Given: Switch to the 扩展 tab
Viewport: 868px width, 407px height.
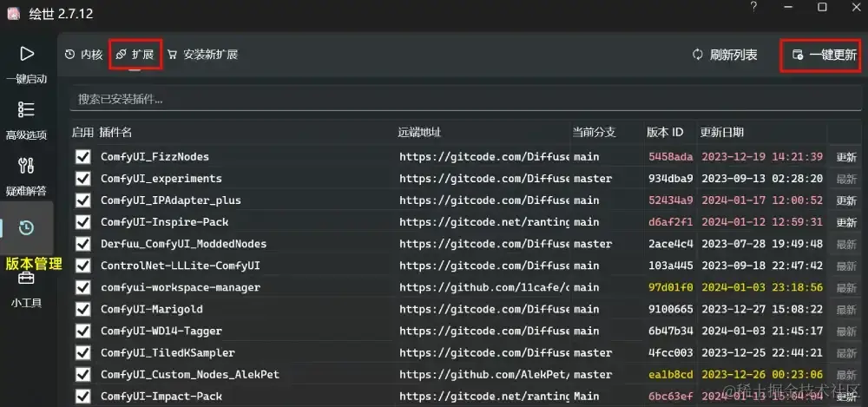Looking at the screenshot, I should point(135,55).
